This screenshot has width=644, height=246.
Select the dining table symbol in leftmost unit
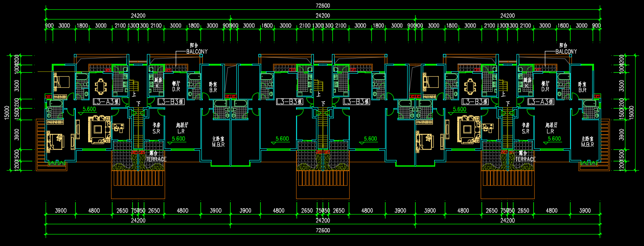point(101,86)
